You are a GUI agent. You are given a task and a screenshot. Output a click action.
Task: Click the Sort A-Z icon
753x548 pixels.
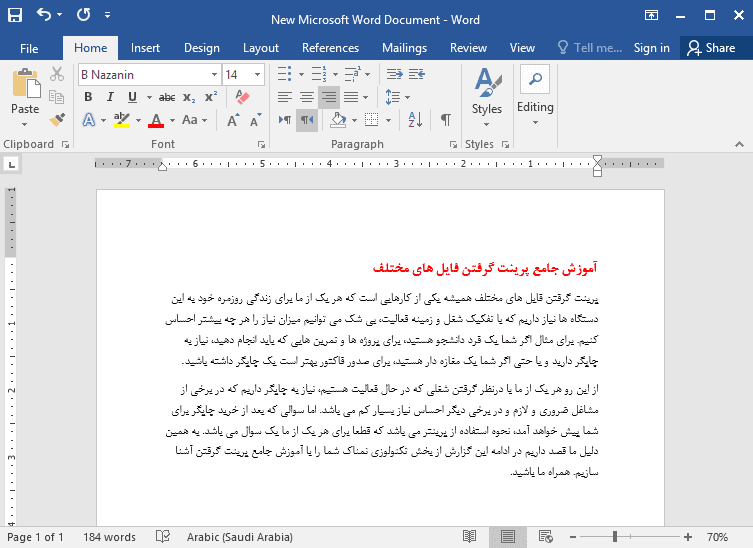click(415, 120)
